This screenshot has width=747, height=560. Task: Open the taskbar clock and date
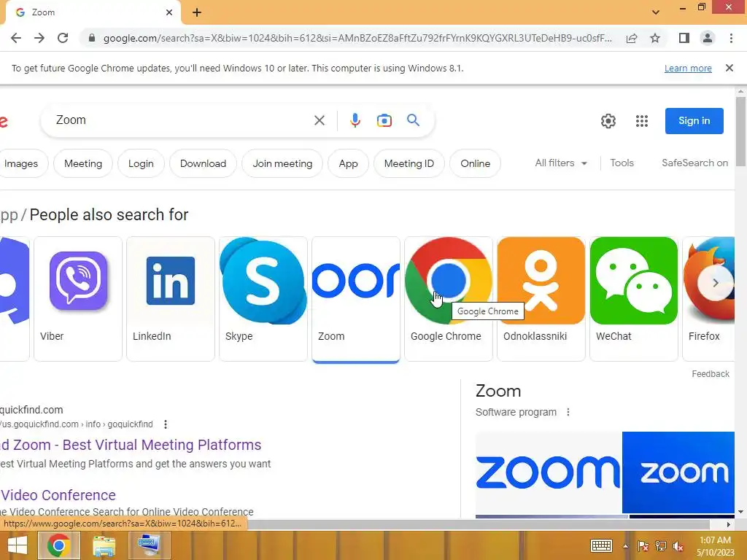pyautogui.click(x=715, y=546)
